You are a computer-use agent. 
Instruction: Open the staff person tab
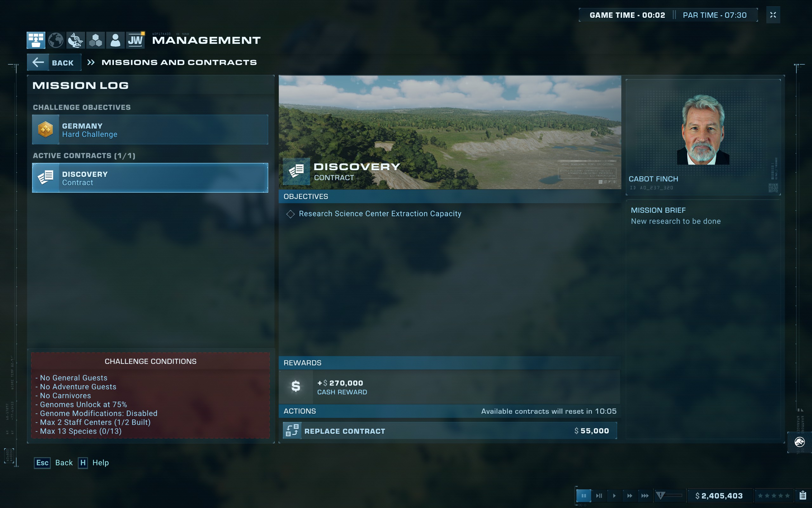115,40
